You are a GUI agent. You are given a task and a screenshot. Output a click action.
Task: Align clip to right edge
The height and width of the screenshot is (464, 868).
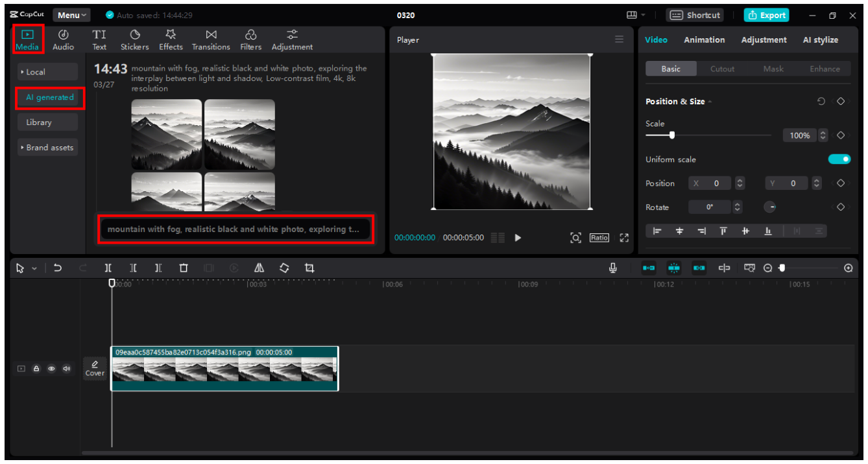[701, 231]
